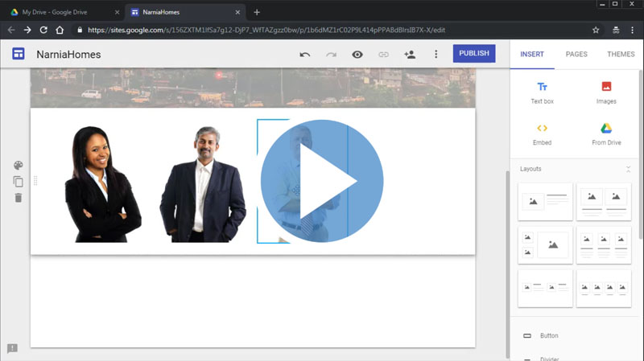644x361 pixels.
Task: Open the three-dot more options menu
Action: [x=436, y=55]
